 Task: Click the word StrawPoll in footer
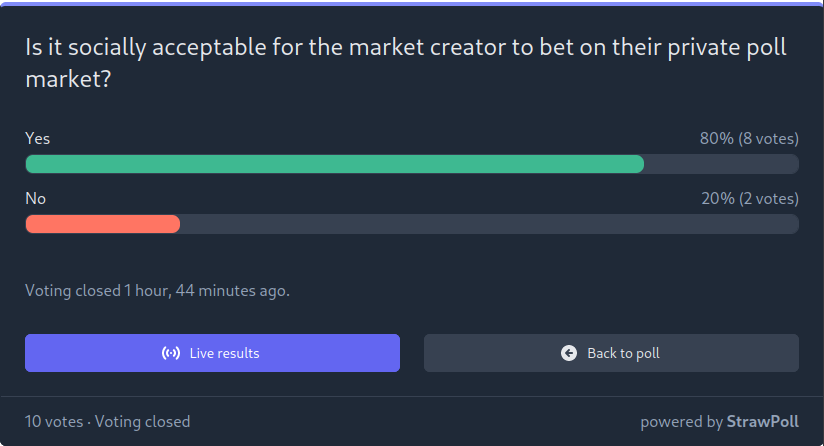point(763,421)
